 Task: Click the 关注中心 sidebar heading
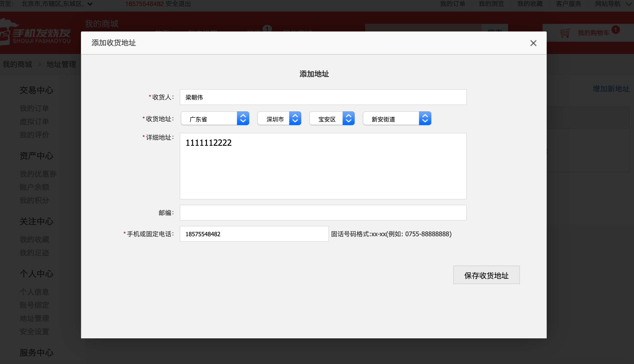point(37,221)
